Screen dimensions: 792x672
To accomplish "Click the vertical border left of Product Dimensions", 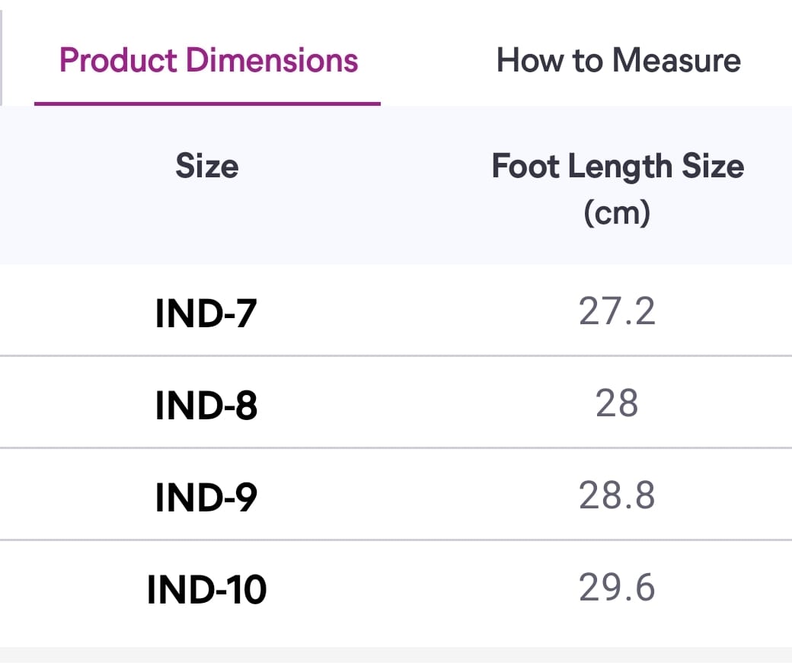I will [2, 53].
